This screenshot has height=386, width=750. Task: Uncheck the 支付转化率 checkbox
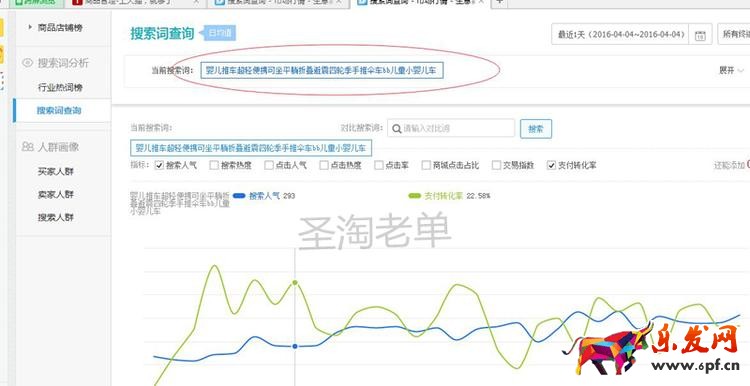pos(551,165)
